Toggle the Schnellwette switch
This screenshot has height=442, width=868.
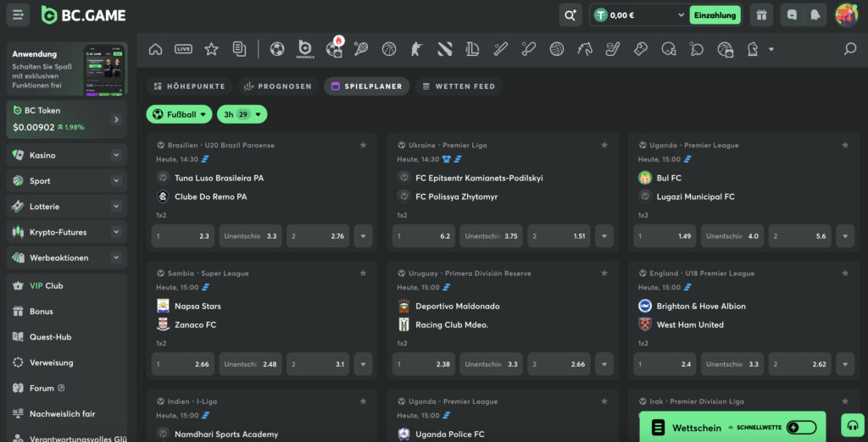click(801, 428)
